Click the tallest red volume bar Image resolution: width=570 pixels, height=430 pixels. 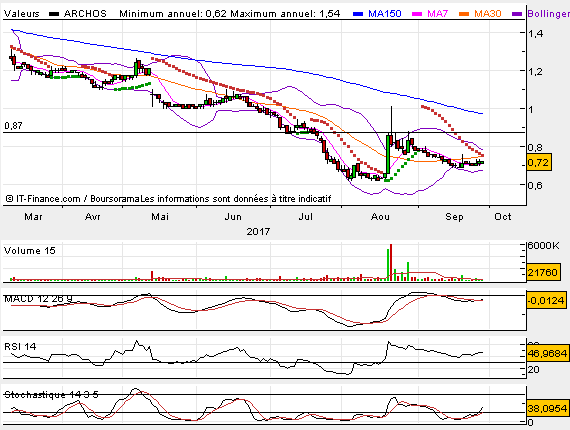(x=391, y=262)
